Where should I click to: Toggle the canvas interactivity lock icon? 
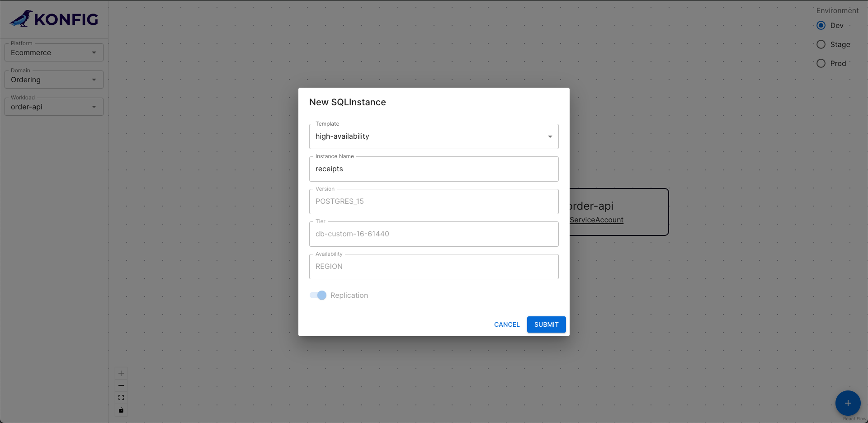[x=121, y=410]
